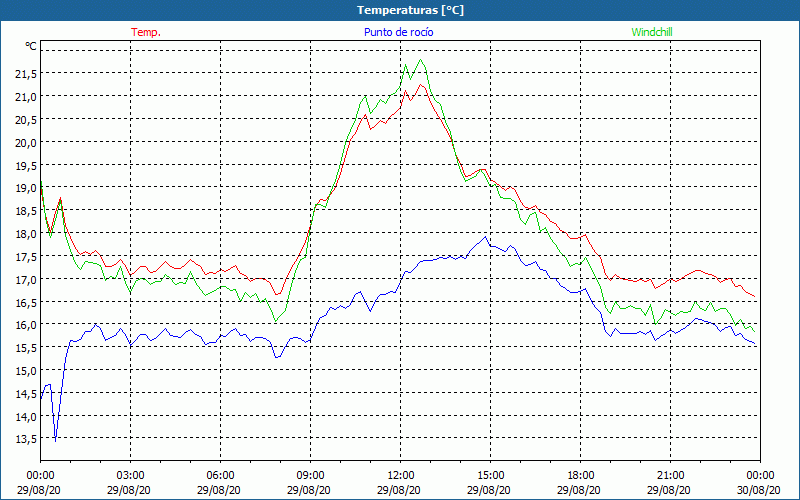800x500 pixels.
Task: Click the 15,0 y-axis value
Action: (x=26, y=371)
